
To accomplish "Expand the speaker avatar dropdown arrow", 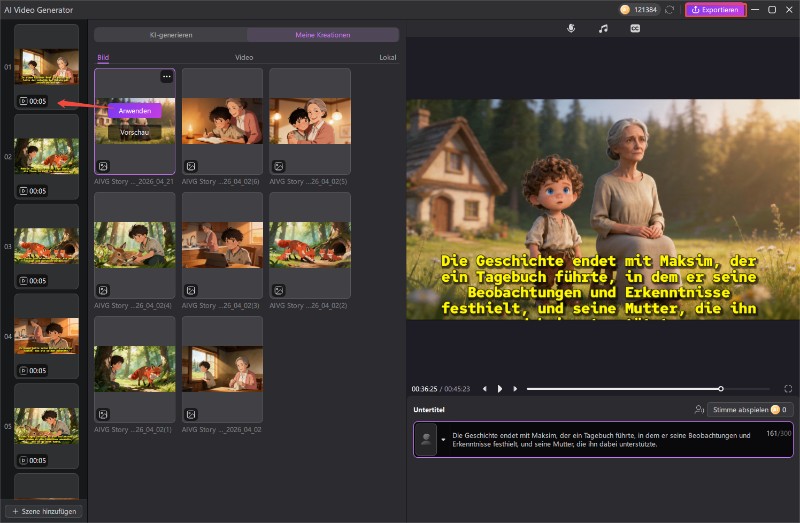I will tap(442, 439).
